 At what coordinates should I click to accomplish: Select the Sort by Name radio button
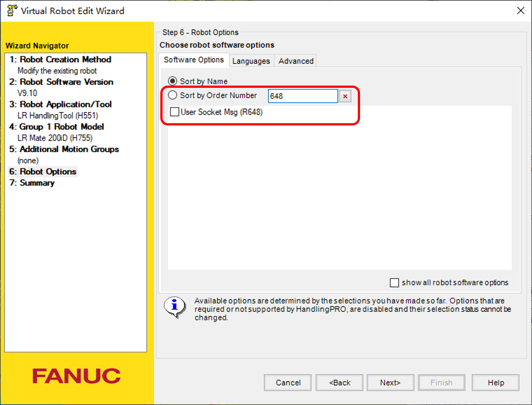(172, 81)
